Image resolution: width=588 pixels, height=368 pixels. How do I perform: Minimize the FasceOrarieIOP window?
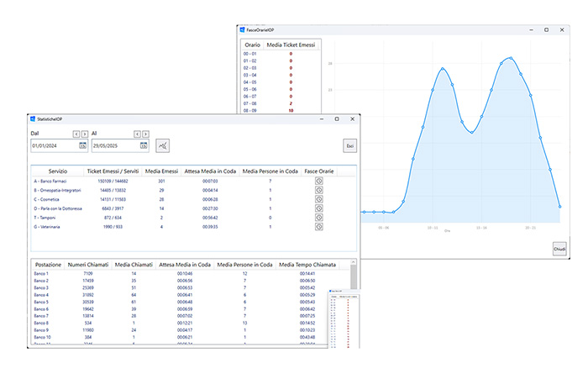531,30
